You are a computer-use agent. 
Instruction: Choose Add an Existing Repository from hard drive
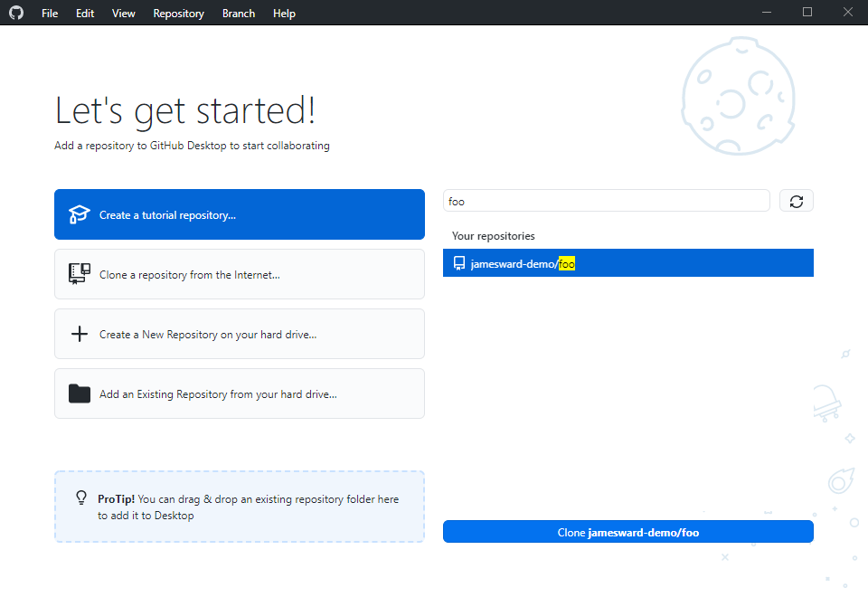click(240, 393)
